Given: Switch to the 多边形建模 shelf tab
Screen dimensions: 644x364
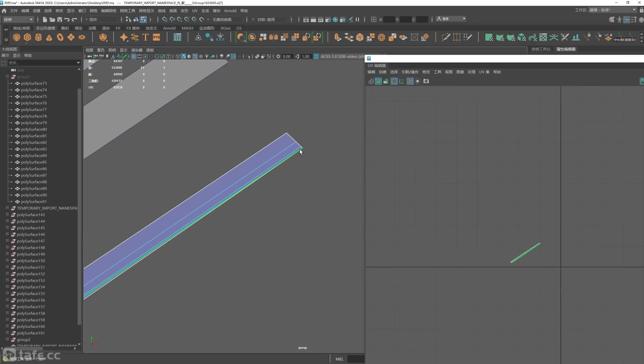Looking at the screenshot, I should coord(45,28).
